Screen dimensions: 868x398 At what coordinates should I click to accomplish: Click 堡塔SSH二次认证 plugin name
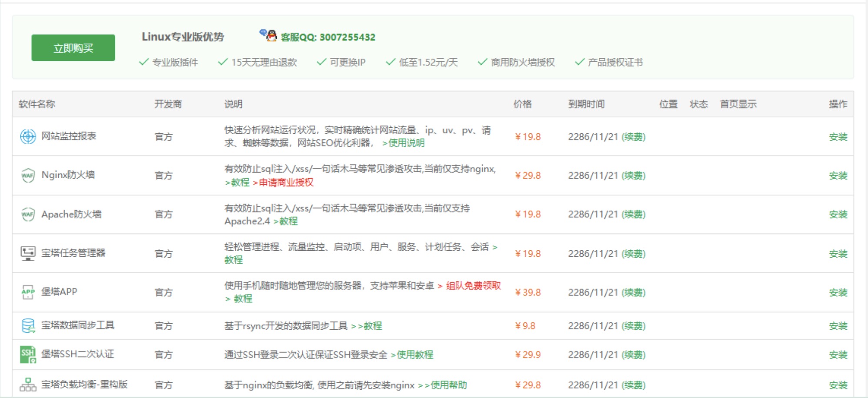[x=77, y=354]
